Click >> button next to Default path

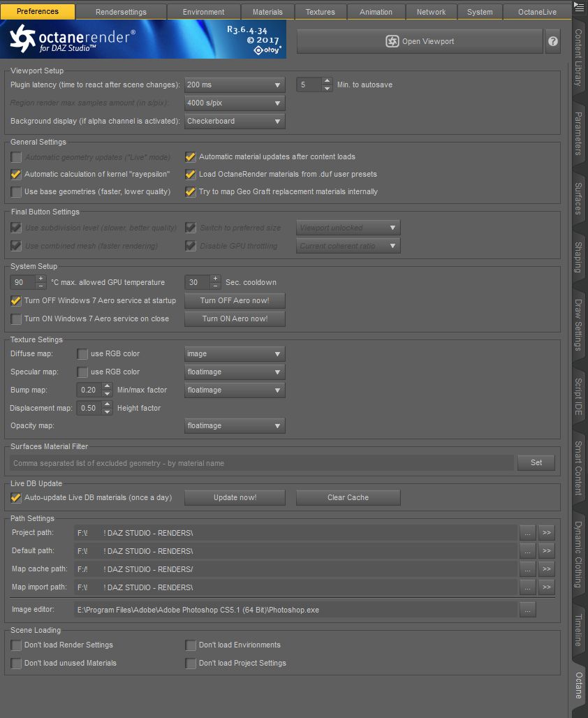[x=546, y=551]
